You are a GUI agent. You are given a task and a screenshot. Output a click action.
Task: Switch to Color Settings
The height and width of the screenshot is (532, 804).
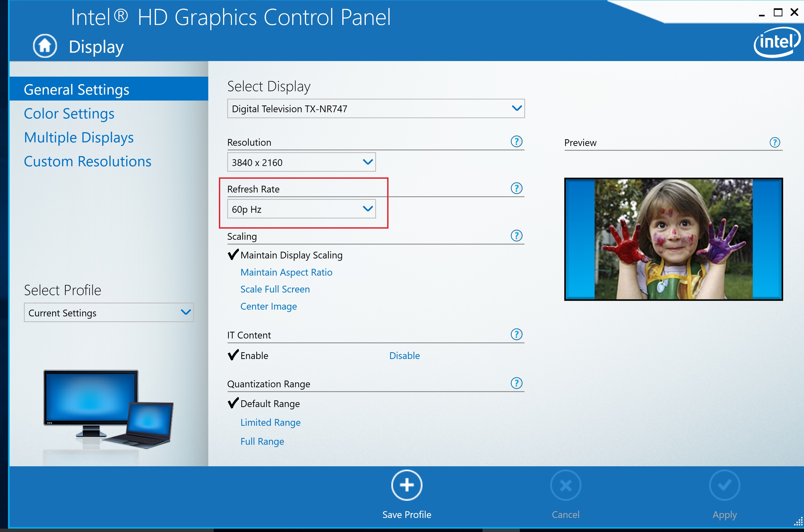[69, 113]
